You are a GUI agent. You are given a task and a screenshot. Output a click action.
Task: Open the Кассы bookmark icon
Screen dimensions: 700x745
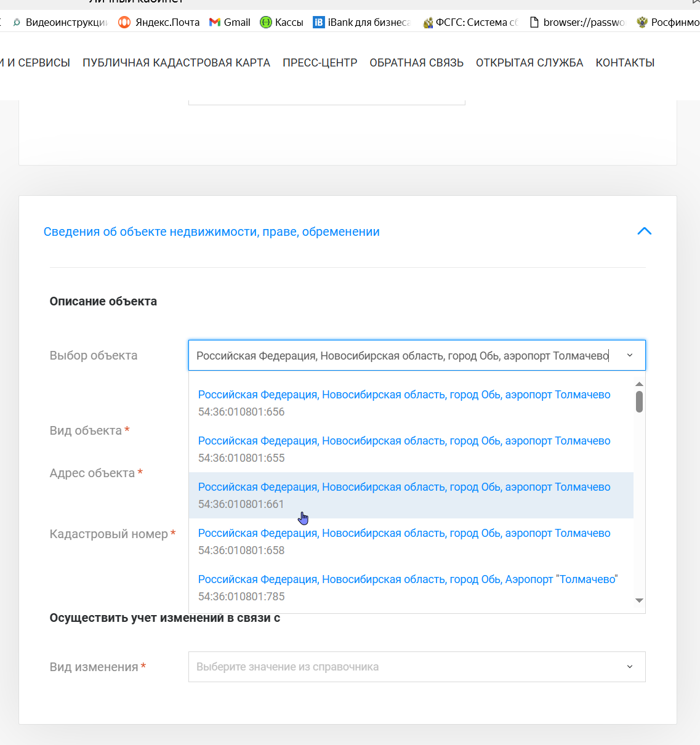point(266,22)
